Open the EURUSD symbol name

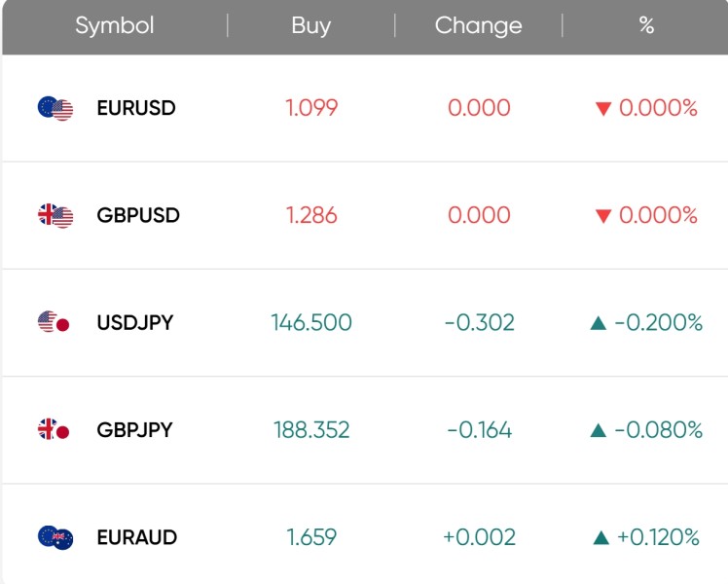coord(136,108)
